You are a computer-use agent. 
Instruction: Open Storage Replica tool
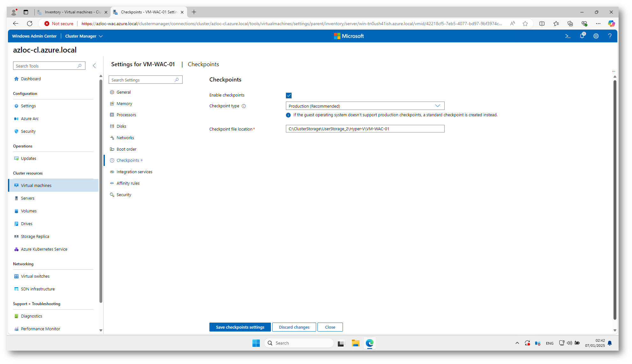point(35,237)
